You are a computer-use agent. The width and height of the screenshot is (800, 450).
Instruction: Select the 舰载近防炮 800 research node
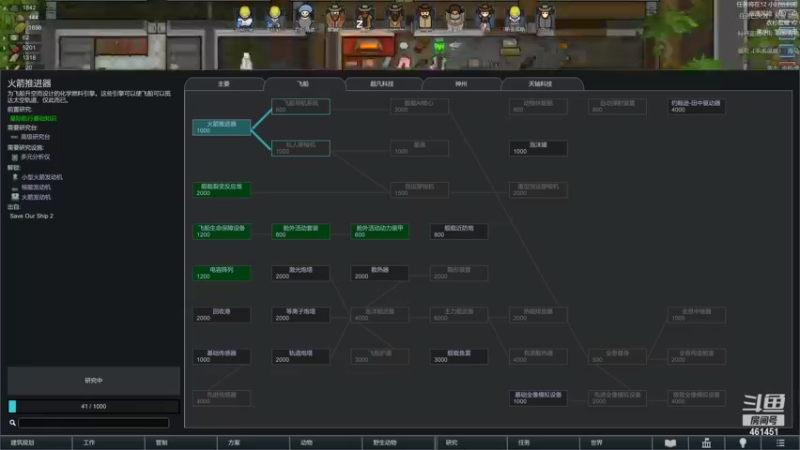coord(459,231)
